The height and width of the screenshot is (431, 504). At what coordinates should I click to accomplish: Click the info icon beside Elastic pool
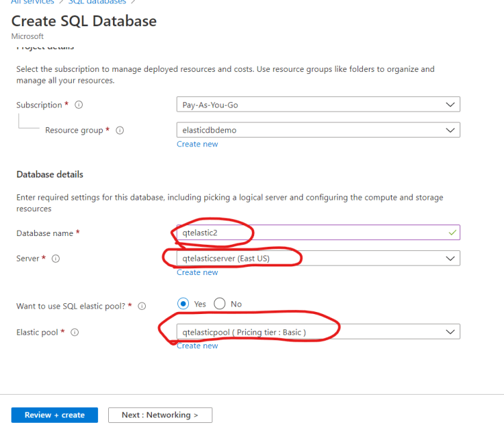click(75, 332)
